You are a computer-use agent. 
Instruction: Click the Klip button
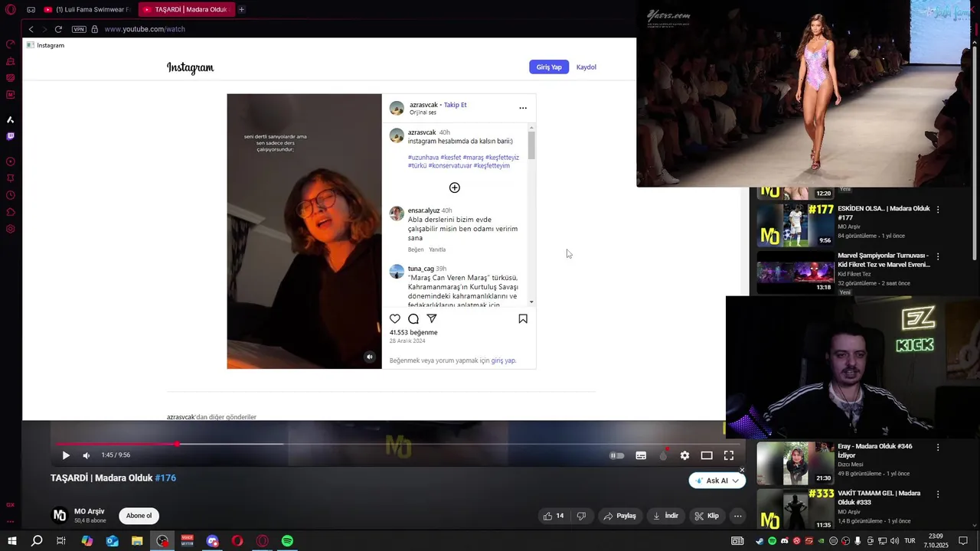point(707,516)
